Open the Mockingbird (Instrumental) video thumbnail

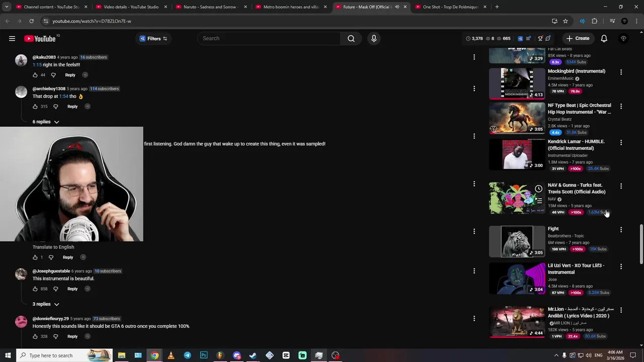[517, 83]
